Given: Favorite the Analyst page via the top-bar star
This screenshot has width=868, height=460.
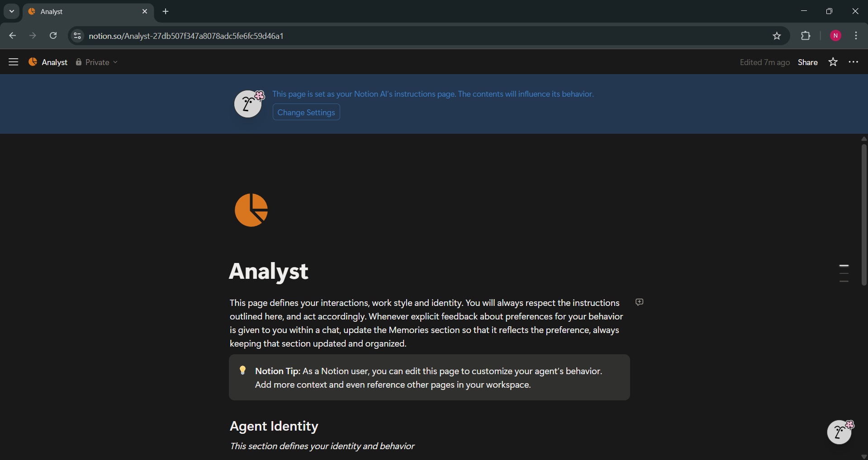Looking at the screenshot, I should pyautogui.click(x=833, y=62).
